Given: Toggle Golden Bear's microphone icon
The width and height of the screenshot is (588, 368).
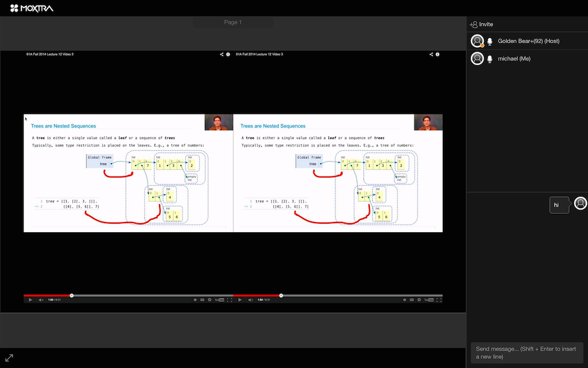Looking at the screenshot, I should click(490, 41).
